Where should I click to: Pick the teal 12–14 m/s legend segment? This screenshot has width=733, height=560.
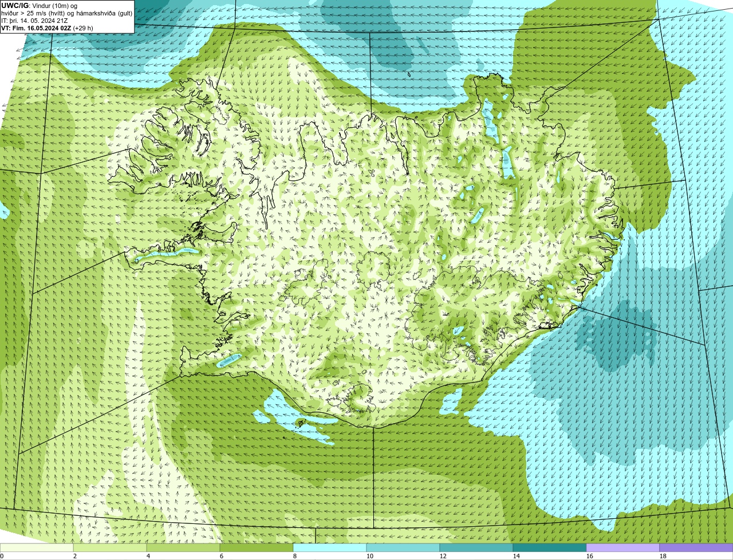[476, 547]
